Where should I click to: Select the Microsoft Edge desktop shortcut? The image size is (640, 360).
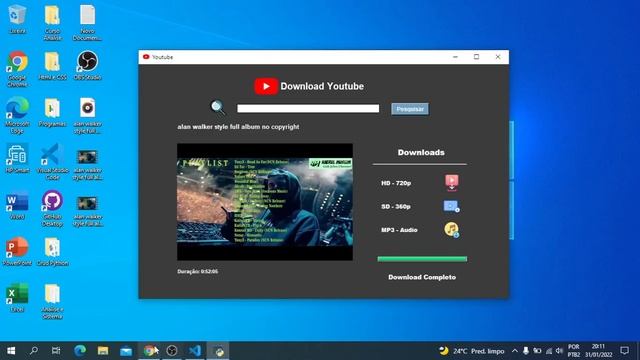17,116
